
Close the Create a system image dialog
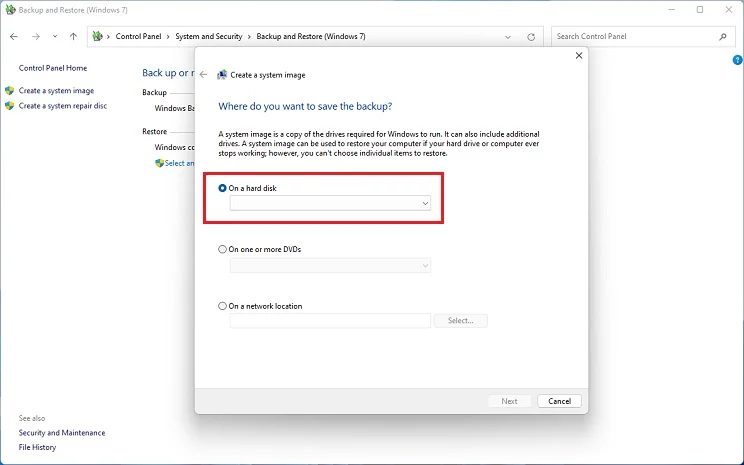[x=579, y=56]
